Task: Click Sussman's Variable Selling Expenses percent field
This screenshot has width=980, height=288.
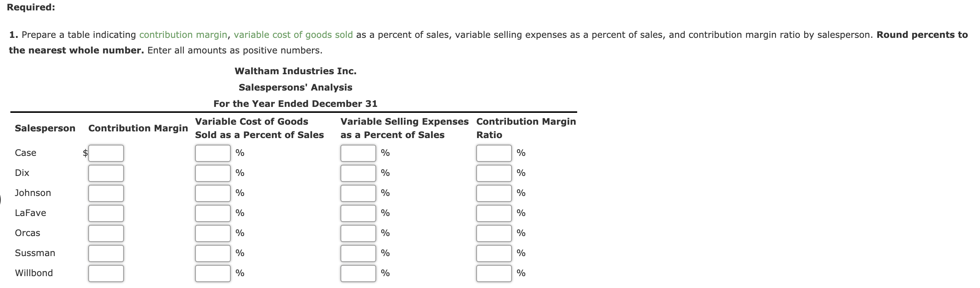Action: click(358, 253)
